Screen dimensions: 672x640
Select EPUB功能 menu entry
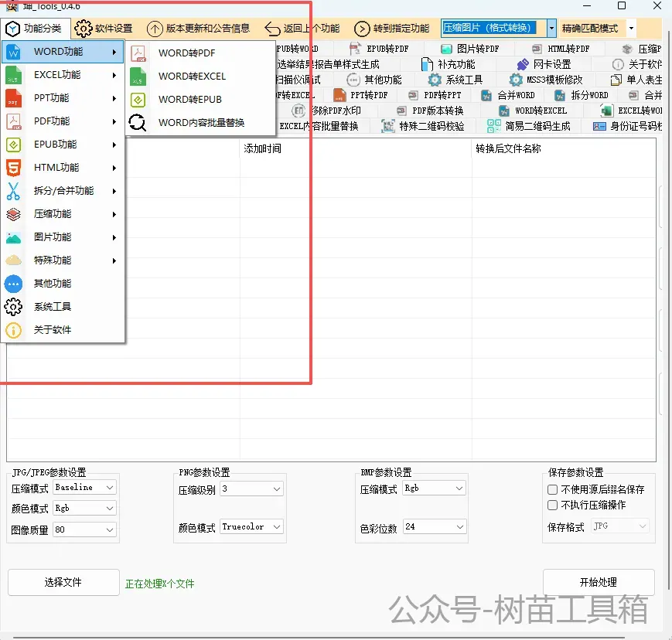coord(63,145)
